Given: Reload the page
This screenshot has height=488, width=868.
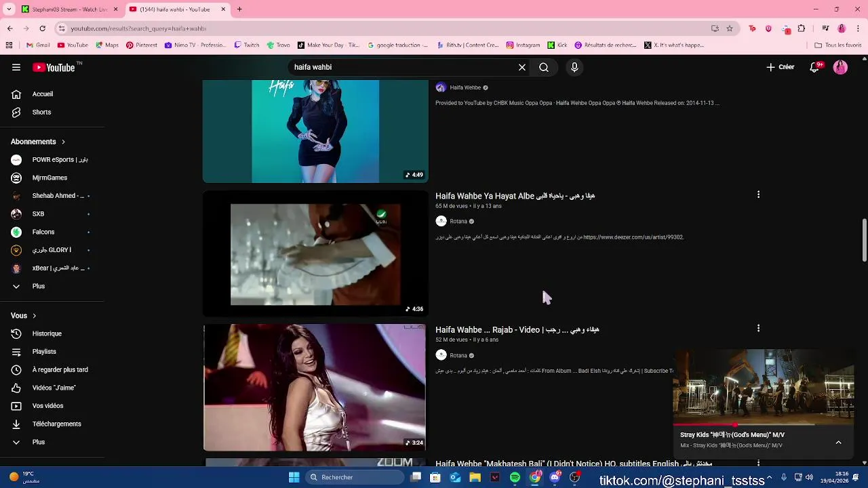Looking at the screenshot, I should pyautogui.click(x=42, y=28).
